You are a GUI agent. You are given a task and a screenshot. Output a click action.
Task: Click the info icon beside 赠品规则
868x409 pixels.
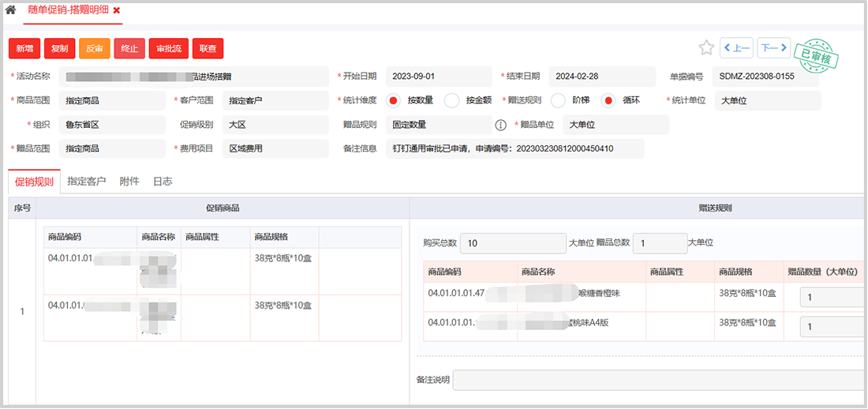[500, 125]
